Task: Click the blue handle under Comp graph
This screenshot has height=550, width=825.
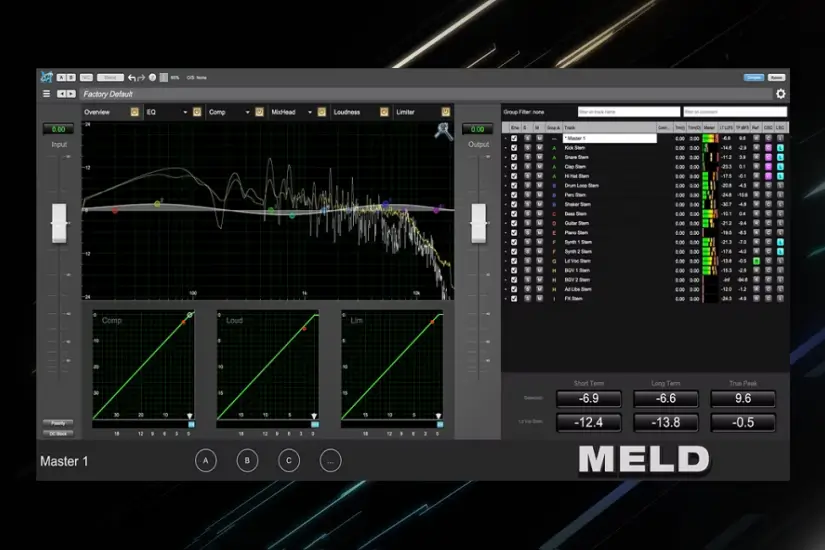Action: coord(191,424)
